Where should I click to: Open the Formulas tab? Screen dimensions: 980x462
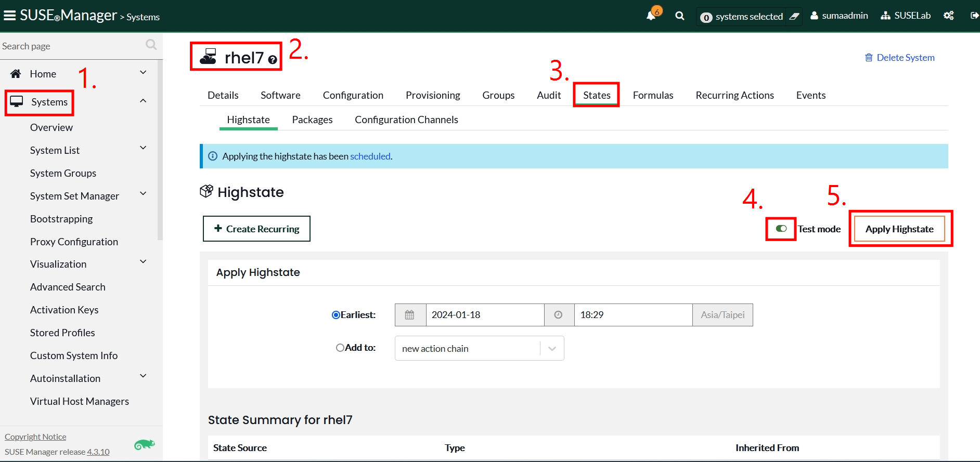653,95
